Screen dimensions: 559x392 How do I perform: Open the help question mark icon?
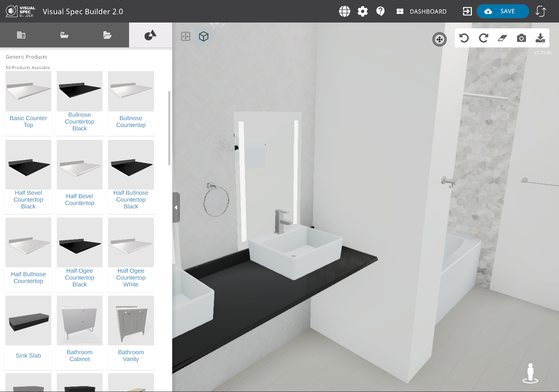coord(381,11)
